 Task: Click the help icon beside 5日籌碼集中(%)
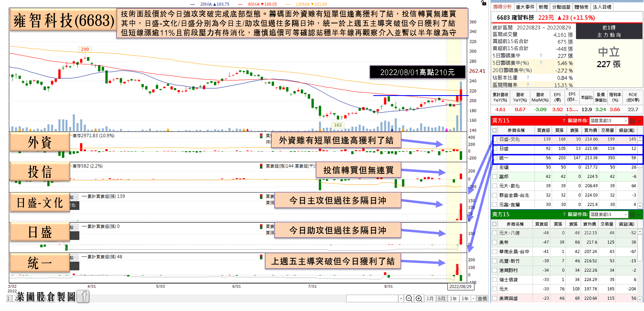click(541, 63)
